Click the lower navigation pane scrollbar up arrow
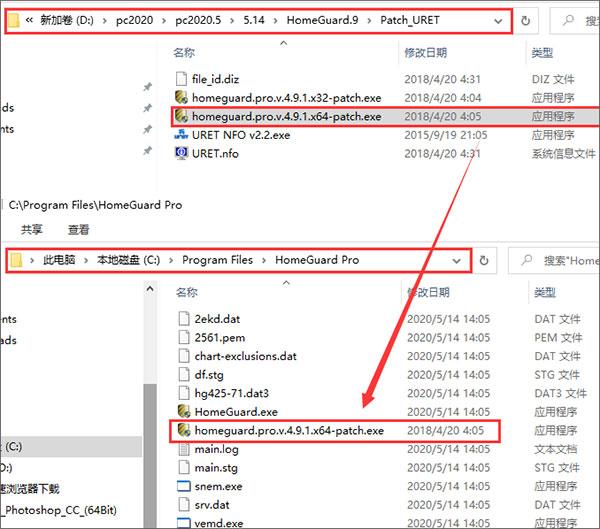Viewport: 600px width, 529px height. coord(150,289)
